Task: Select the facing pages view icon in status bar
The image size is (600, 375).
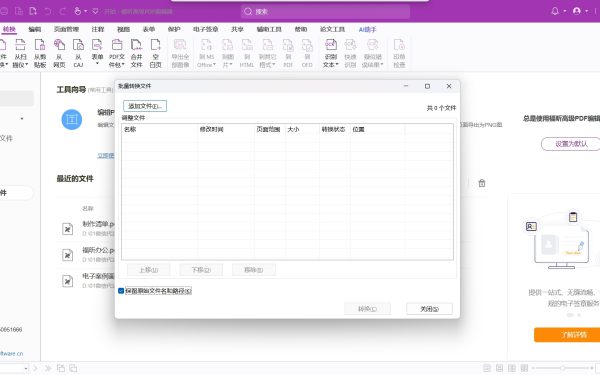Action: (x=512, y=368)
